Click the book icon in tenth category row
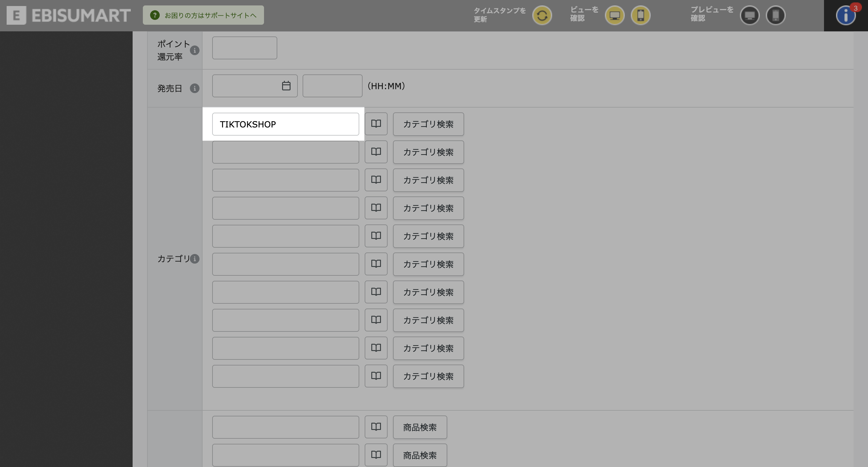Viewport: 868px width, 467px height. tap(376, 375)
